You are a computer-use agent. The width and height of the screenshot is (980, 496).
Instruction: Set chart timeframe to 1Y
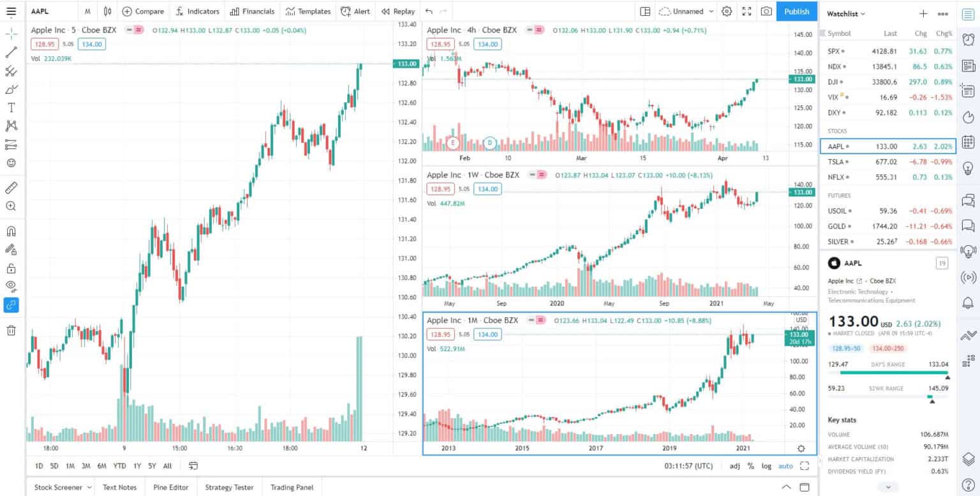coord(136,466)
